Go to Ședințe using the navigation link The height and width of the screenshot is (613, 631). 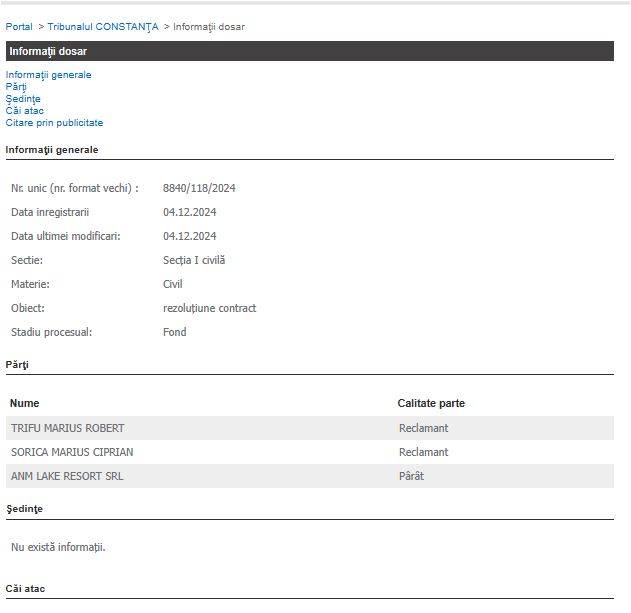click(23, 99)
